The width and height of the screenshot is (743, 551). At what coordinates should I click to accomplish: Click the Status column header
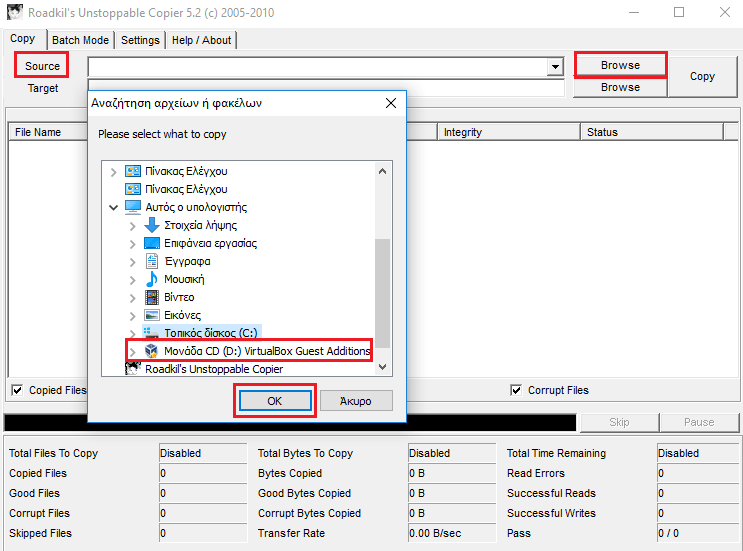click(x=652, y=132)
